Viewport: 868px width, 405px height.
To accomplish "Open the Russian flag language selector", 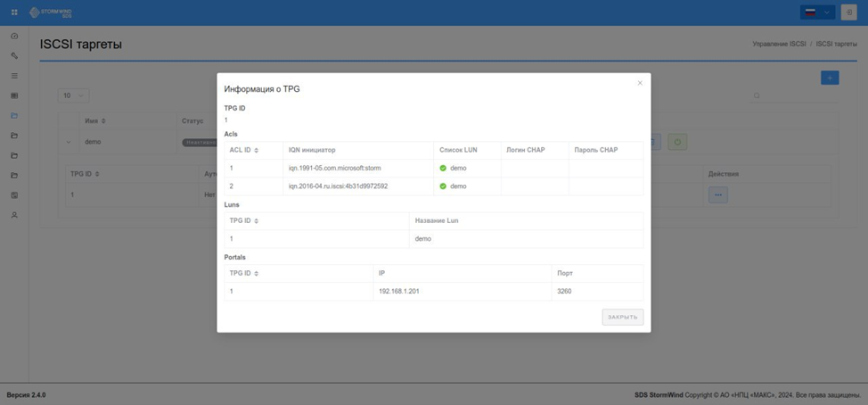I will pyautogui.click(x=817, y=12).
